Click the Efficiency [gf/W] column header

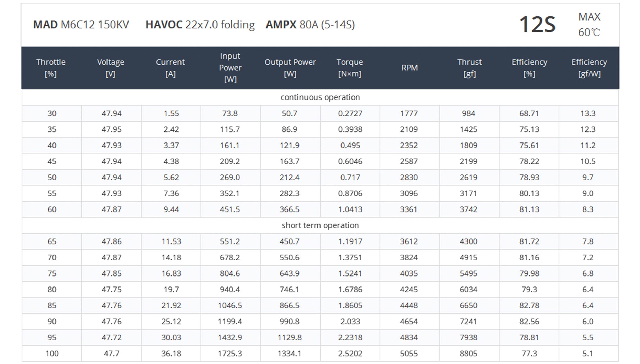pos(589,68)
